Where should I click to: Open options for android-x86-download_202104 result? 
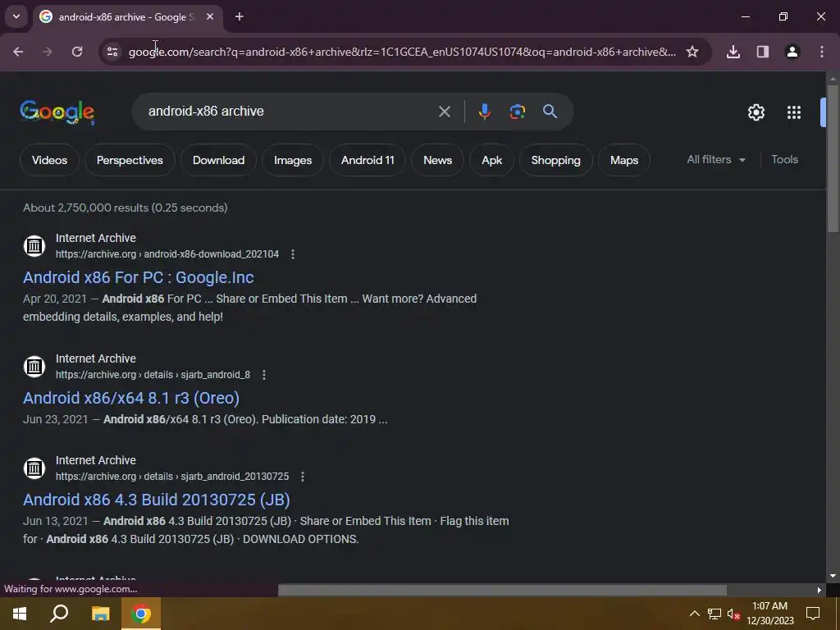click(293, 254)
